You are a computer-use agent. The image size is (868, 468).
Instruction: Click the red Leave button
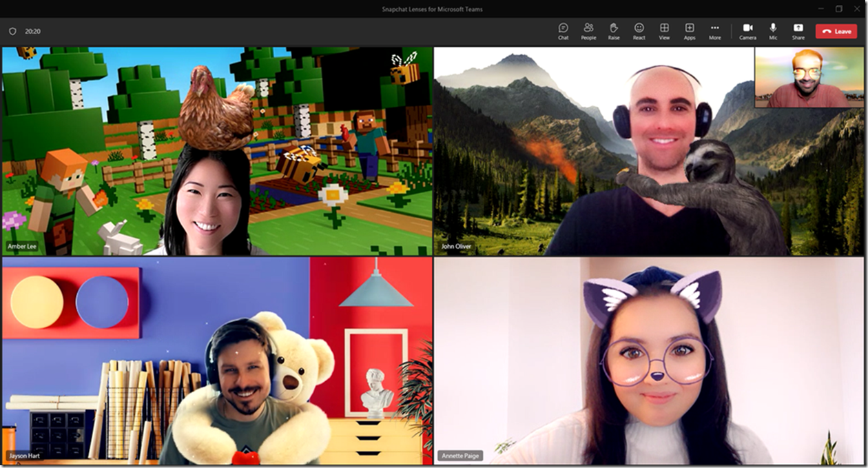click(x=835, y=31)
